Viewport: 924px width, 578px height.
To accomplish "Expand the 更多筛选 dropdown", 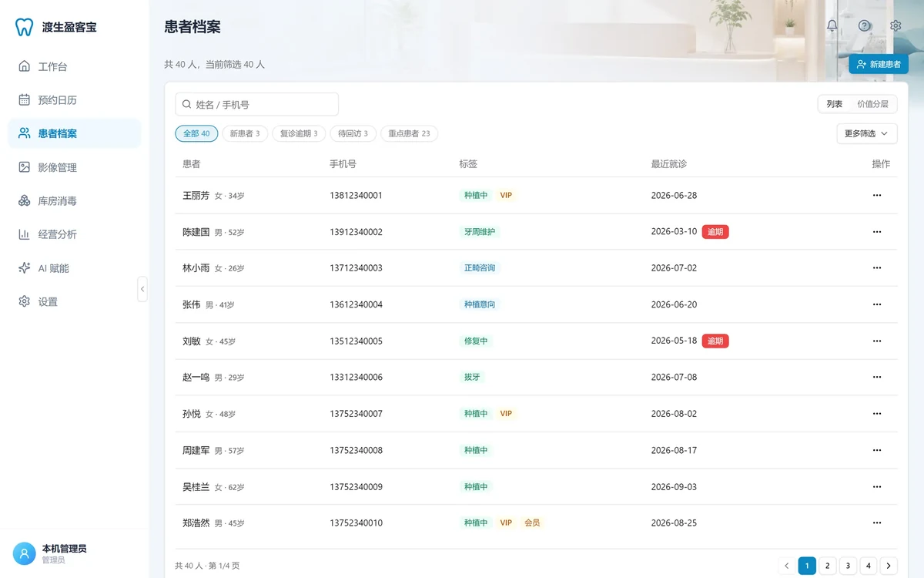I will click(x=866, y=133).
